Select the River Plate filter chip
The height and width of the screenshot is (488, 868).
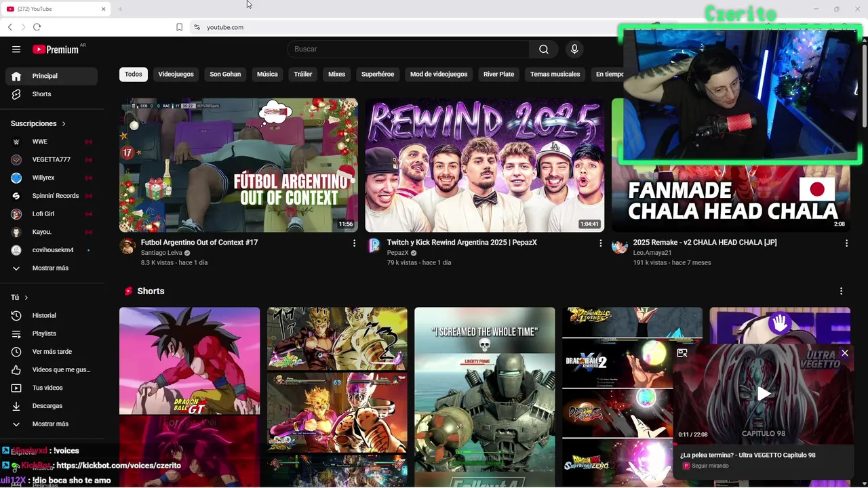point(498,74)
